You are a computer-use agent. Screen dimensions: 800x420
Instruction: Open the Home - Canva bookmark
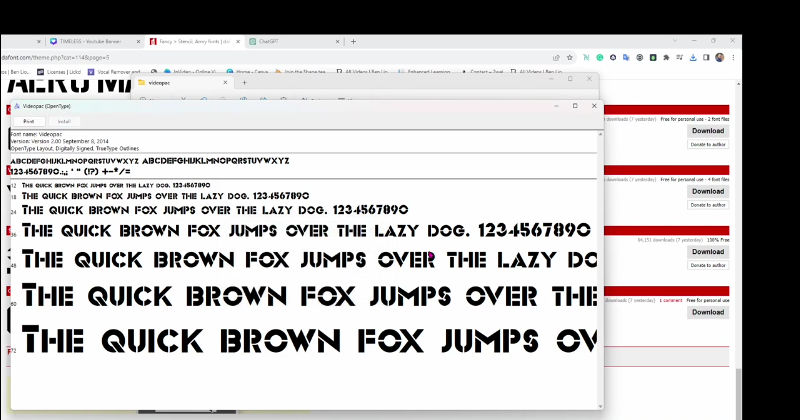pos(248,72)
